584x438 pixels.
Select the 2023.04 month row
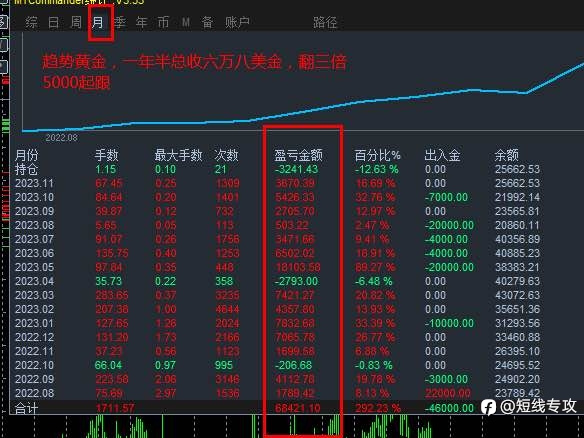point(277,281)
